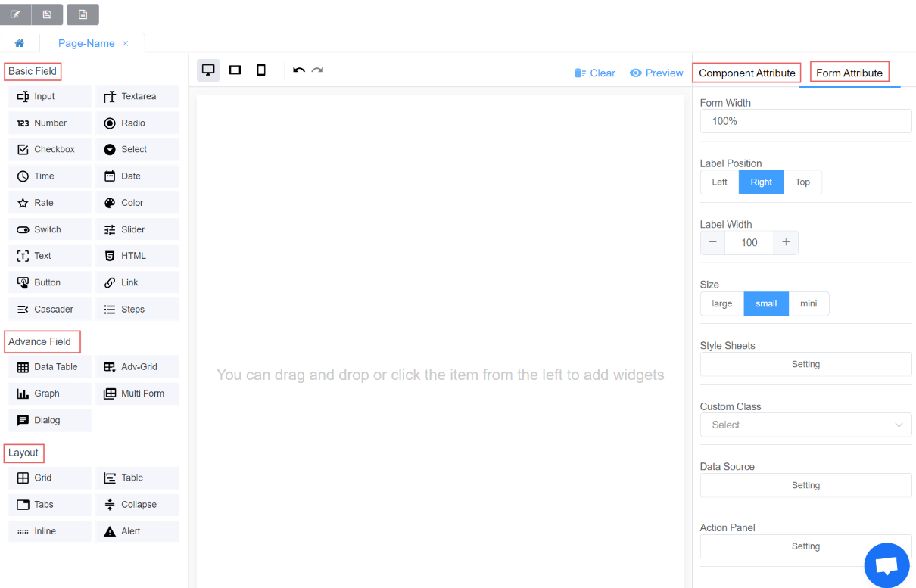
Task: Open the chat support bubble
Action: pyautogui.click(x=886, y=565)
